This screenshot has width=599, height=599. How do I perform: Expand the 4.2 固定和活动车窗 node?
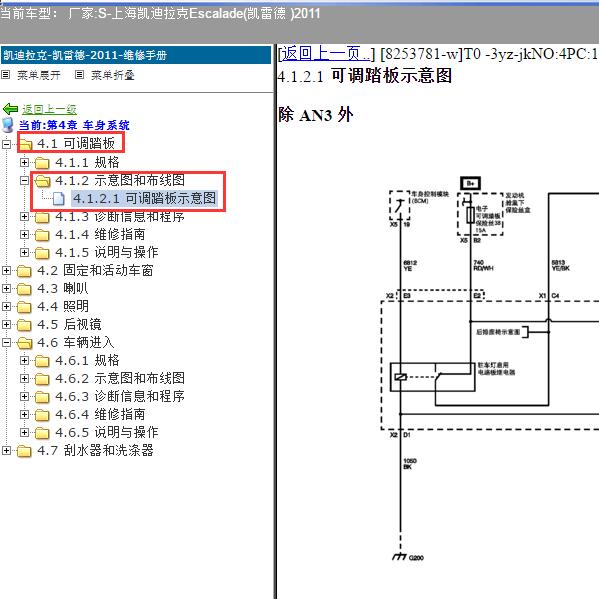(x=6, y=270)
